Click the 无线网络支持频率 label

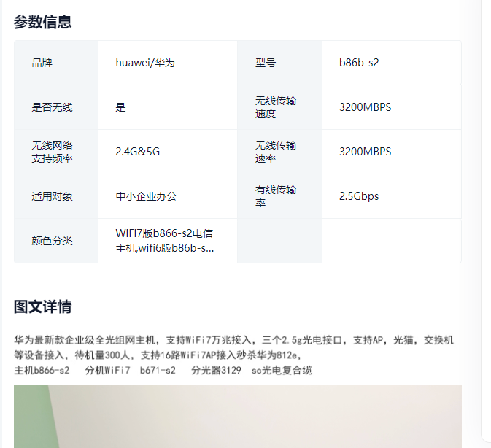point(52,152)
